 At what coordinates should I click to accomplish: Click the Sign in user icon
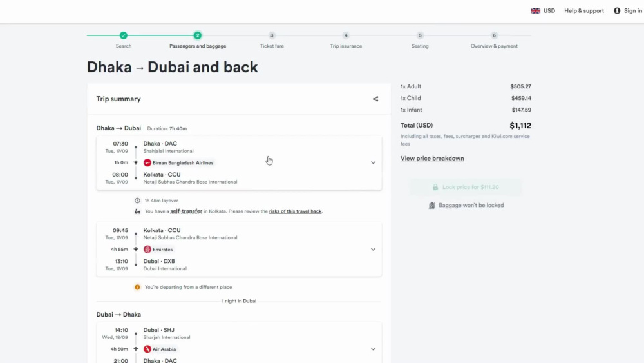tap(617, 11)
